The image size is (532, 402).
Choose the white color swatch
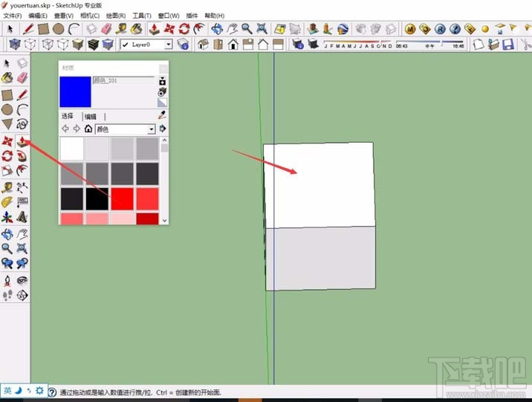click(x=71, y=149)
